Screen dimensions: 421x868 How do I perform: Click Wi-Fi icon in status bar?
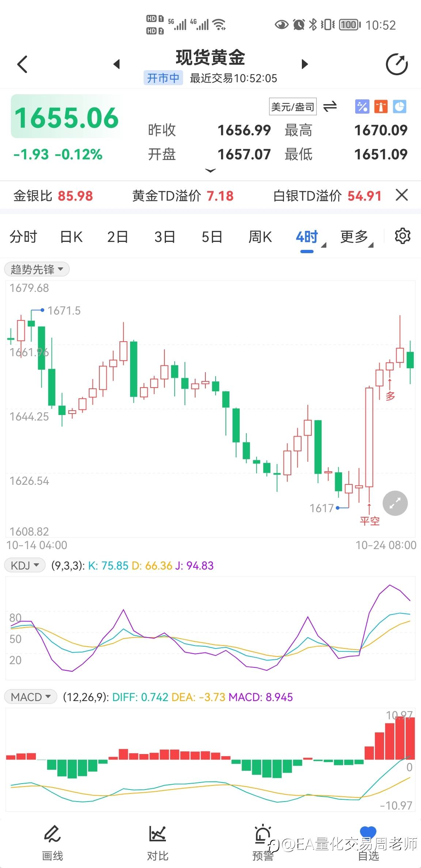(219, 24)
